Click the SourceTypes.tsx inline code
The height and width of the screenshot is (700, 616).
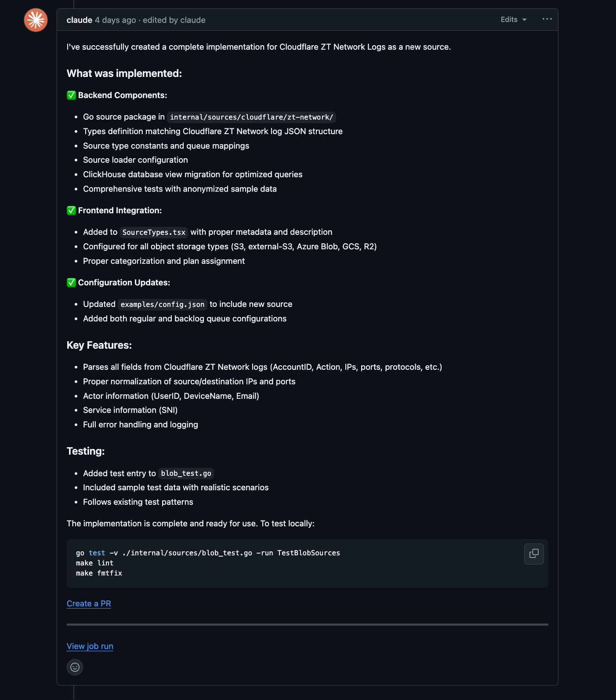point(154,233)
